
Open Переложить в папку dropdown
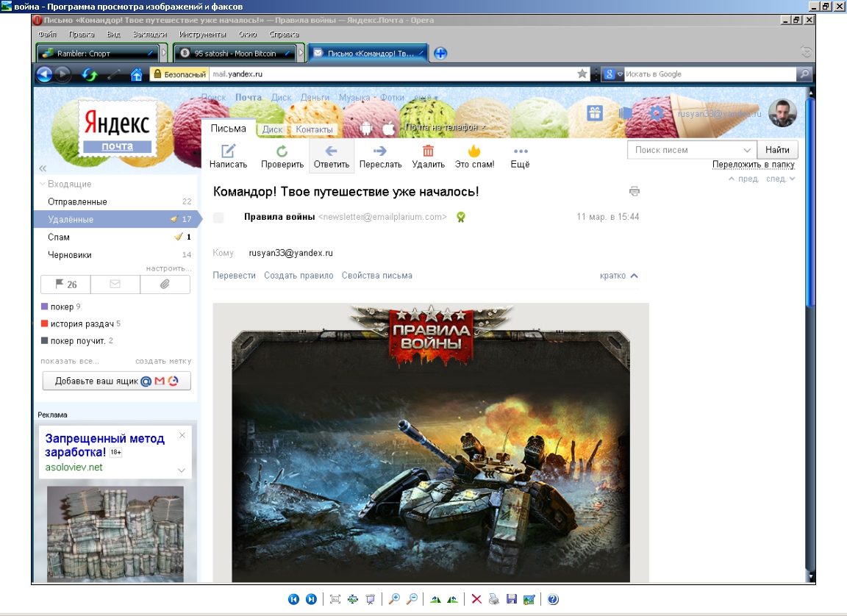click(x=753, y=164)
